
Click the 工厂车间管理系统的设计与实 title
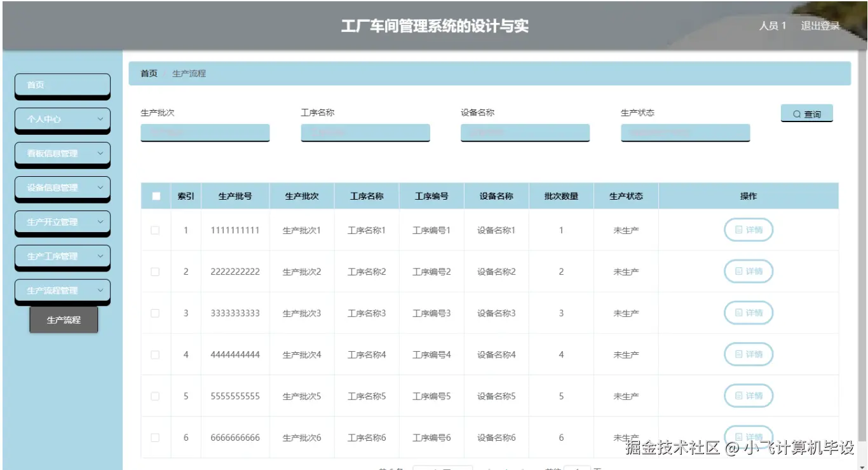click(x=435, y=26)
